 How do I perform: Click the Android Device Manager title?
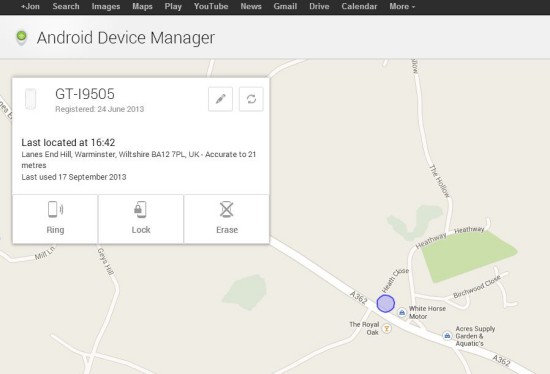coord(126,38)
